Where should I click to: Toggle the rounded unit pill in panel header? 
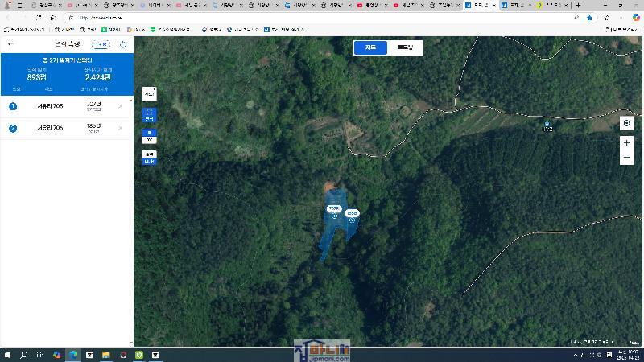pyautogui.click(x=101, y=44)
